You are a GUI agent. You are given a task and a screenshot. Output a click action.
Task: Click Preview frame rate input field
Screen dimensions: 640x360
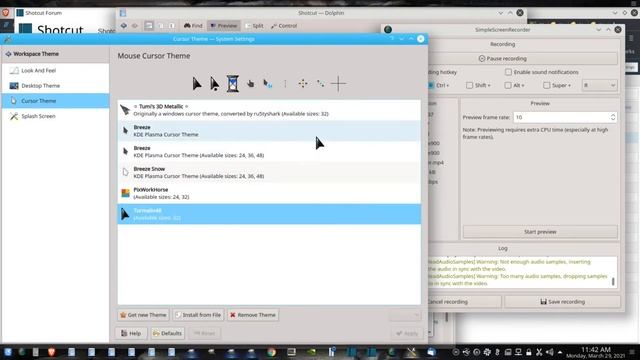(561, 118)
